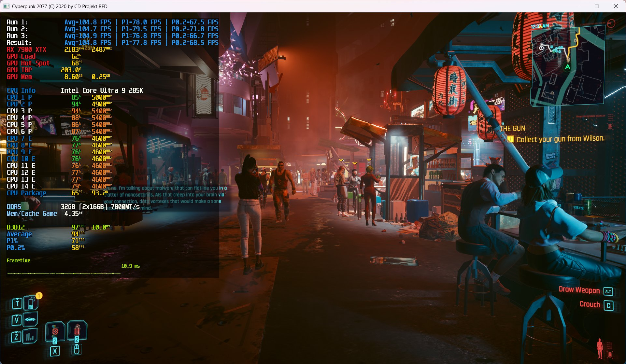This screenshot has width=626, height=364.
Task: Click the minimap clock showing 12:37 AM
Action: click(x=540, y=26)
